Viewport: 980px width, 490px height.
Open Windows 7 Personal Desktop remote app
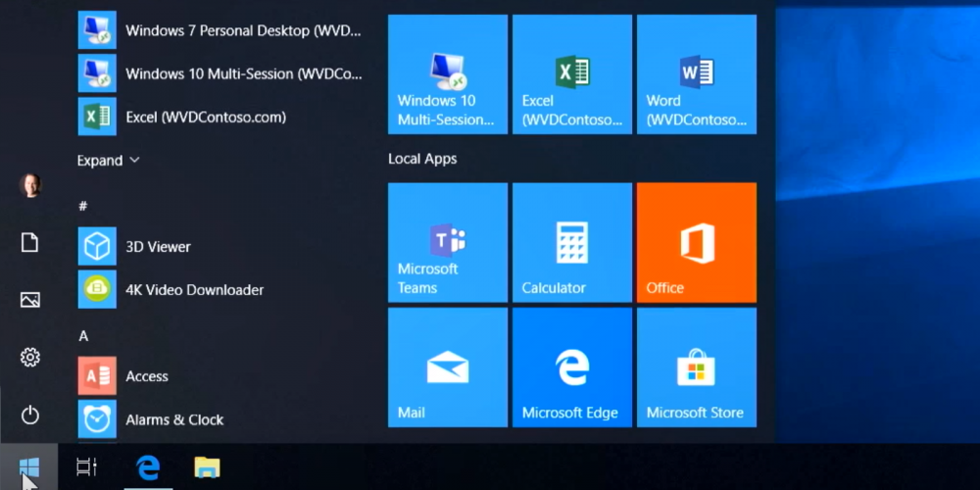pos(220,30)
